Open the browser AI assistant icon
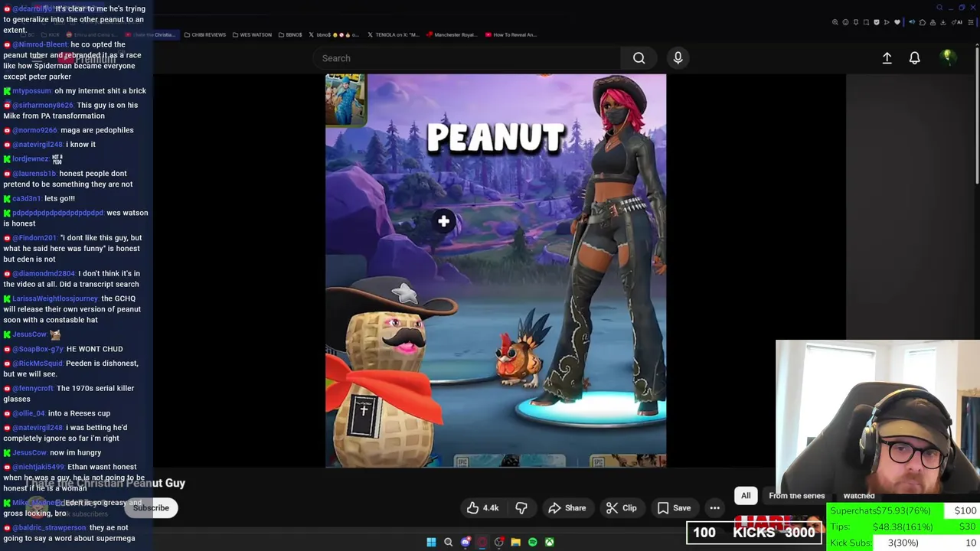This screenshot has height=551, width=980. point(957,22)
